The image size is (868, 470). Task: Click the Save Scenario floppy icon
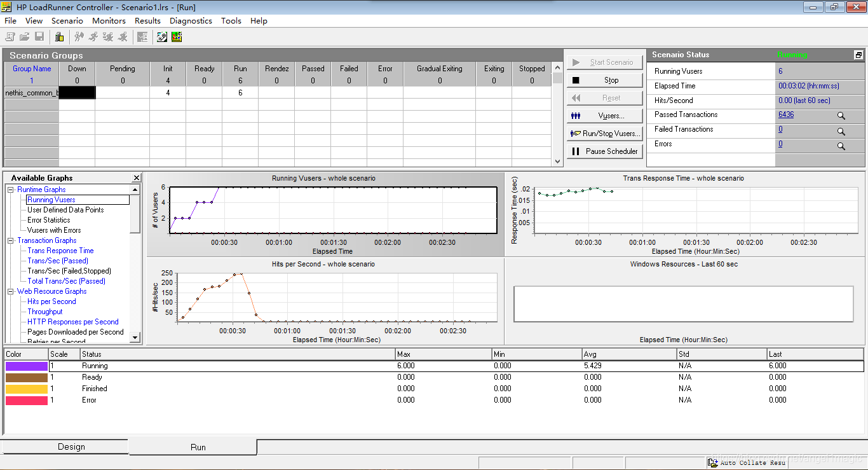[39, 37]
